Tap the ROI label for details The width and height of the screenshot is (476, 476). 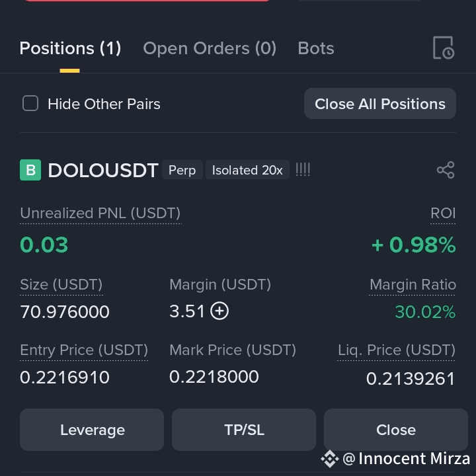click(443, 213)
